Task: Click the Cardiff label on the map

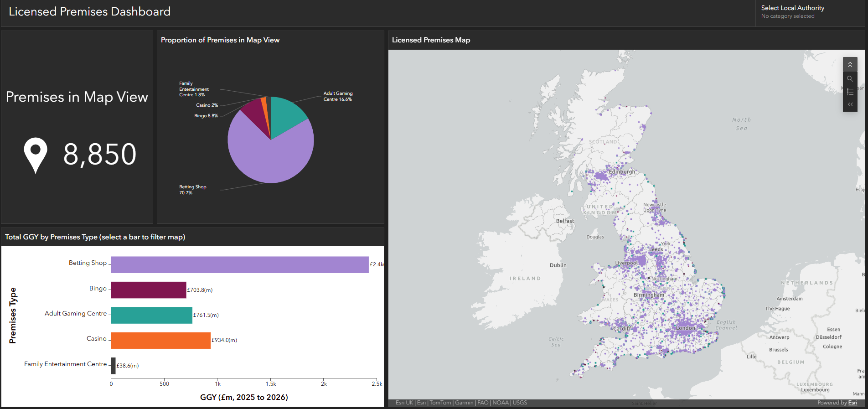Action: coord(622,329)
